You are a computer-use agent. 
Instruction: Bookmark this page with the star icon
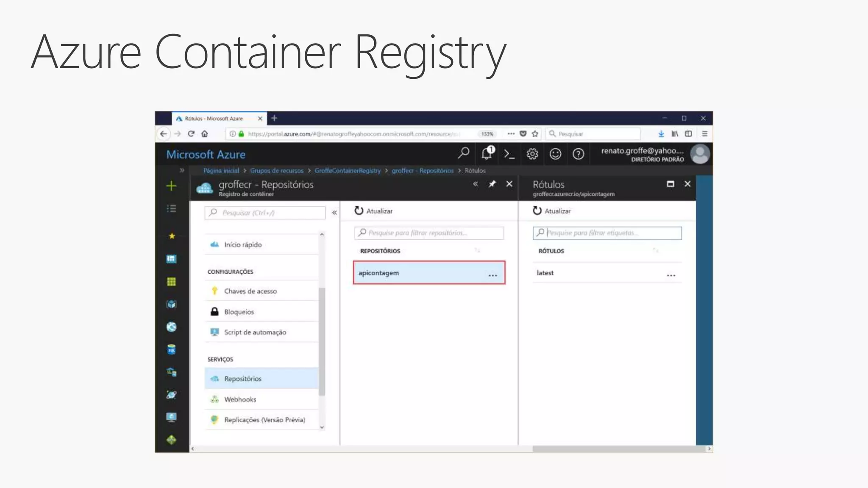535,134
